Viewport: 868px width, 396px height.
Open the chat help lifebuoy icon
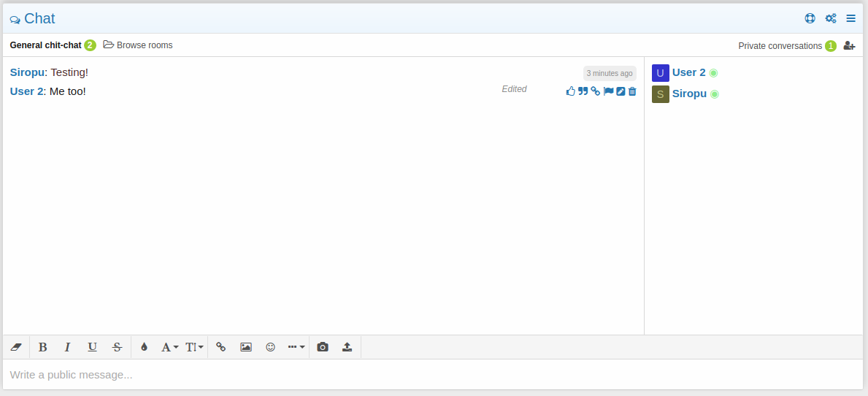tap(810, 18)
